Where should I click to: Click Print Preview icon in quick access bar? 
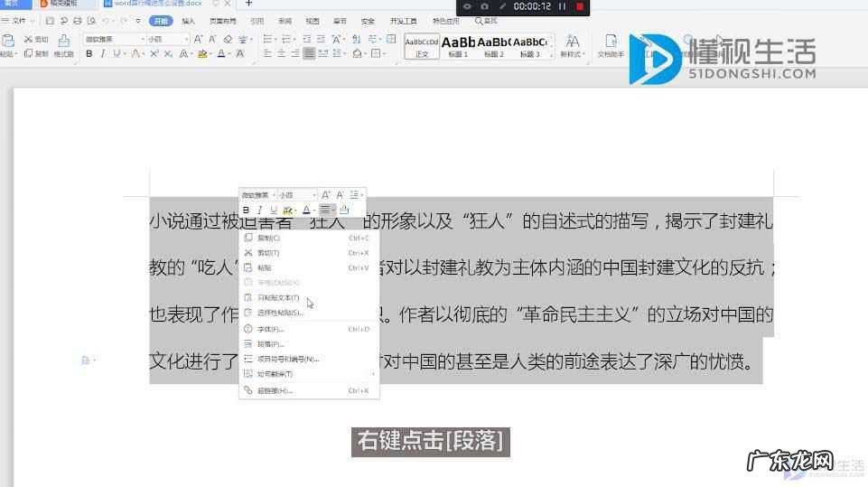(x=91, y=21)
